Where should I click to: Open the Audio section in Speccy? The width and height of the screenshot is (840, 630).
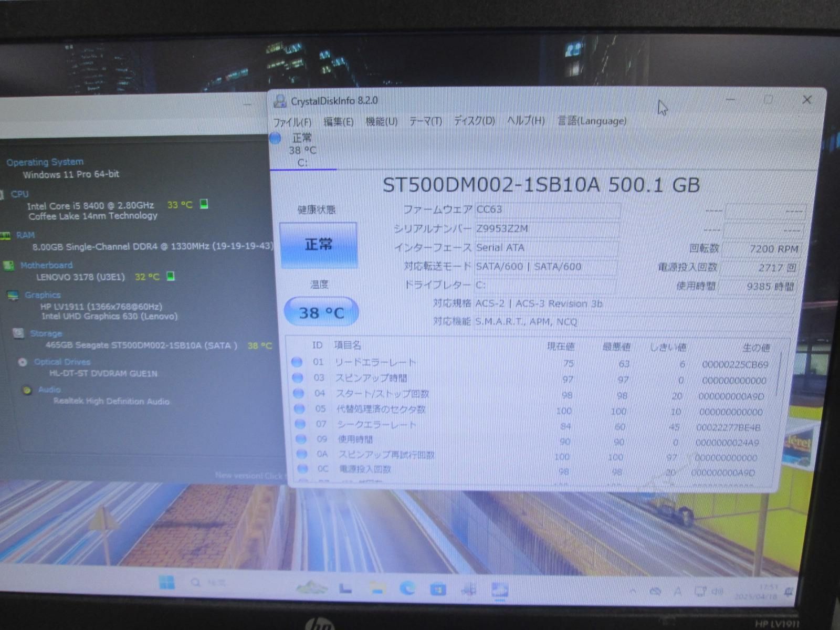(x=49, y=390)
